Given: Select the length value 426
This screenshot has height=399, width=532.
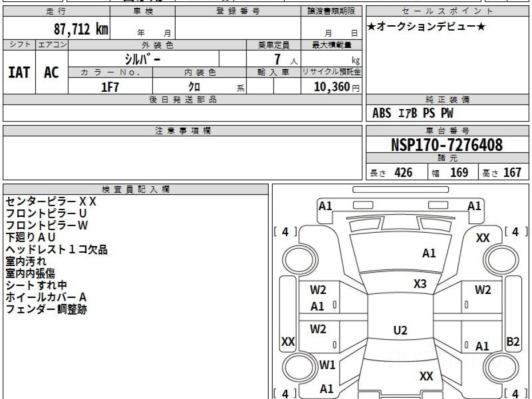Looking at the screenshot, I should point(403,172).
